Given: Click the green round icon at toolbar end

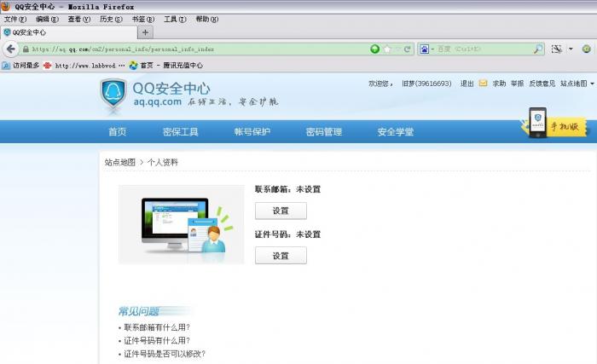Looking at the screenshot, I should point(587,49).
